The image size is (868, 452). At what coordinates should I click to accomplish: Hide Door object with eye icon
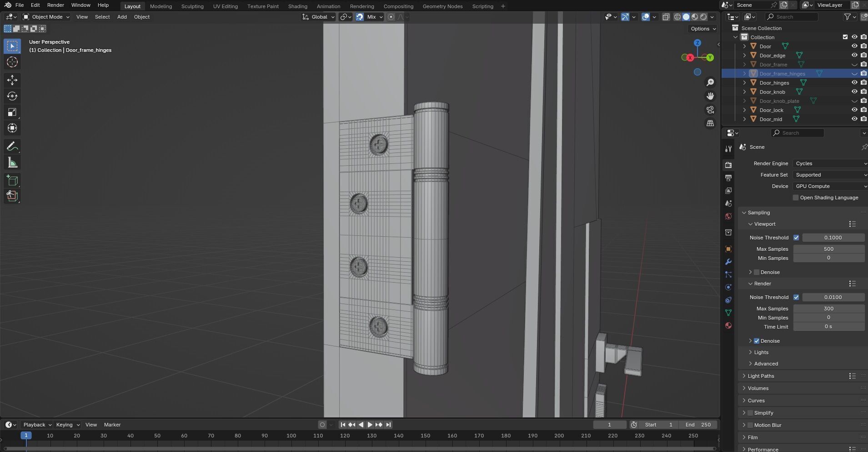click(854, 46)
